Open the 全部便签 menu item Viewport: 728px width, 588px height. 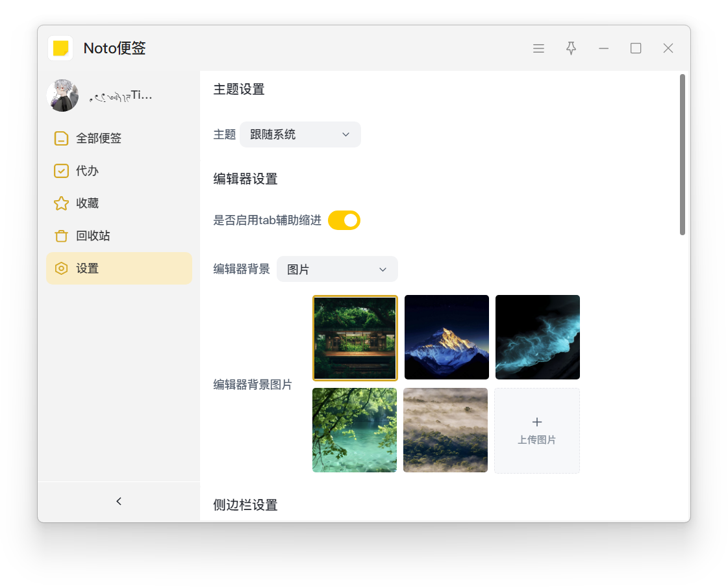click(x=99, y=138)
